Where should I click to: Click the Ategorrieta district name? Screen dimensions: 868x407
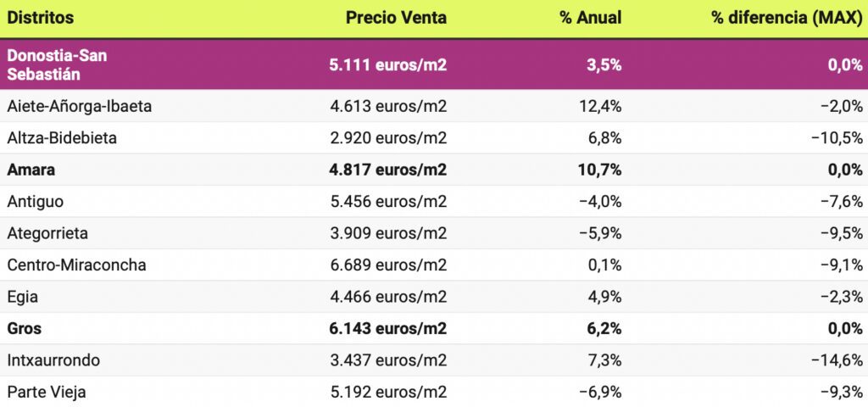click(x=47, y=233)
